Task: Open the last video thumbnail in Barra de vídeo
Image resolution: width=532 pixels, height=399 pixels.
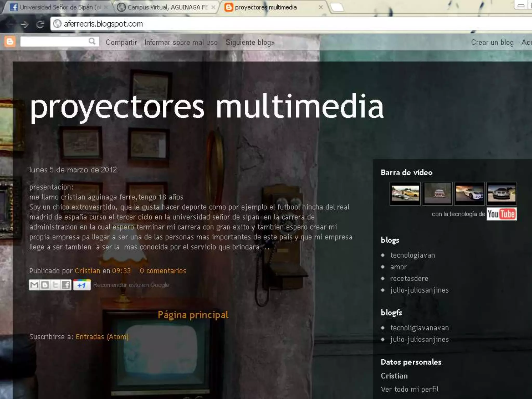Action: tap(501, 194)
